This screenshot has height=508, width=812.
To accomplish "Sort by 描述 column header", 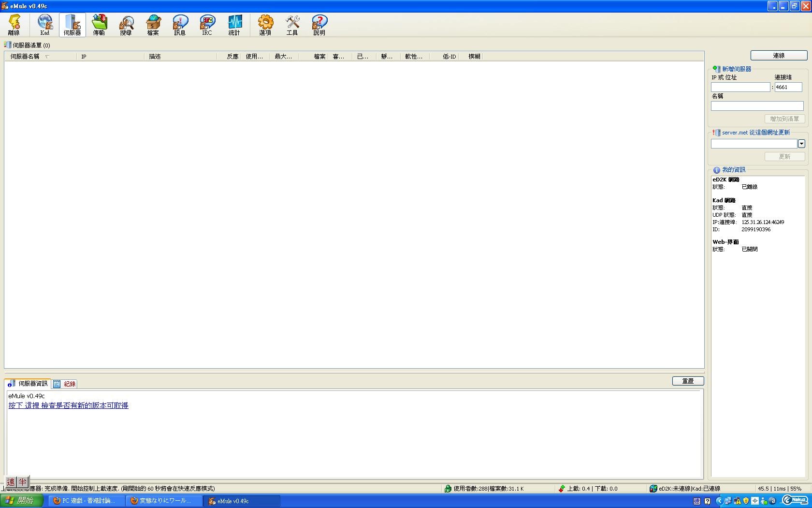I will (180, 57).
